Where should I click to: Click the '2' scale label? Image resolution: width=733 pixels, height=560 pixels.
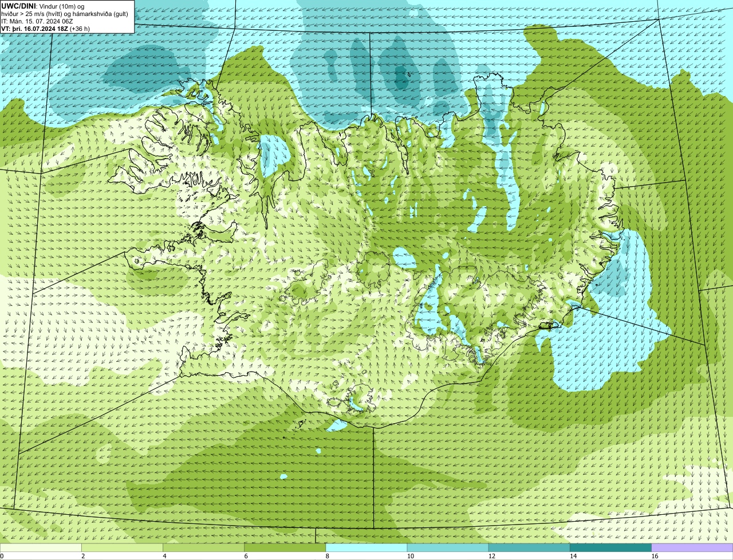click(83, 556)
